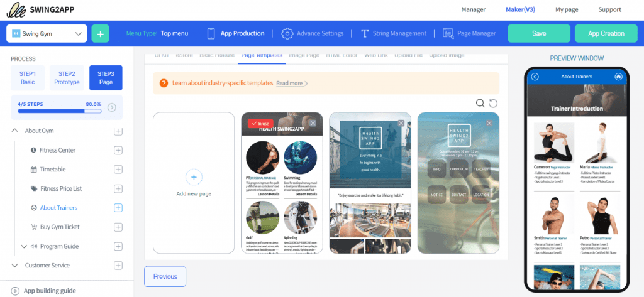Screen dimensions: 644x297
Task: Open the Manager top menu
Action: point(473,10)
